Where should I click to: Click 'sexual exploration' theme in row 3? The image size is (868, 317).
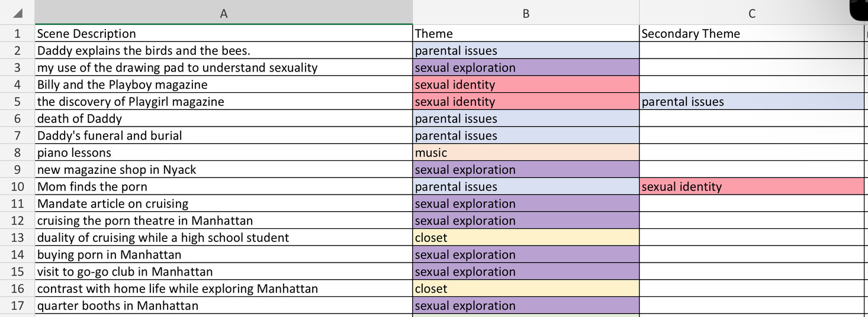(x=526, y=67)
